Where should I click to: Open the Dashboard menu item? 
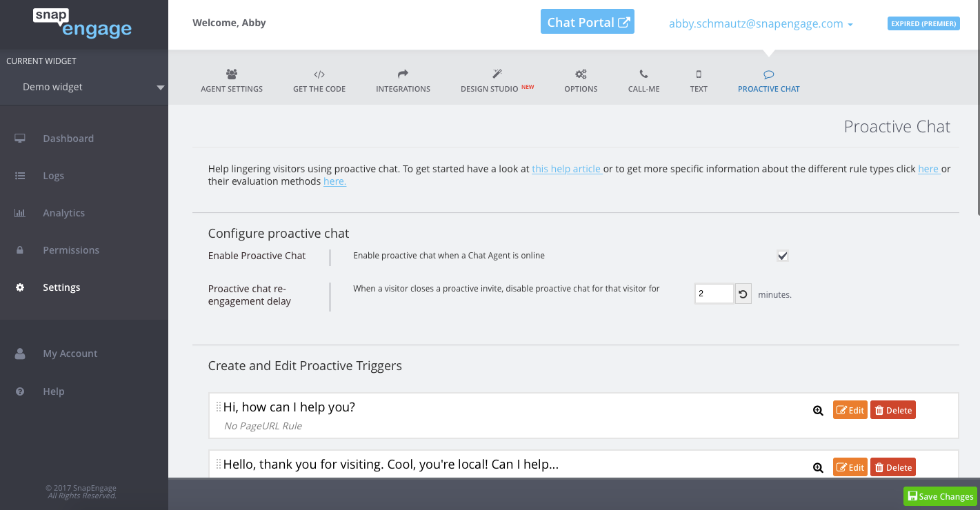tap(68, 139)
